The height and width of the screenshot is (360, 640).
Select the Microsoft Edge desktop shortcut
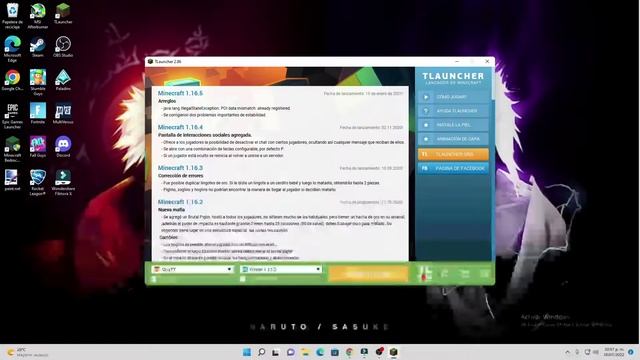tap(13, 49)
